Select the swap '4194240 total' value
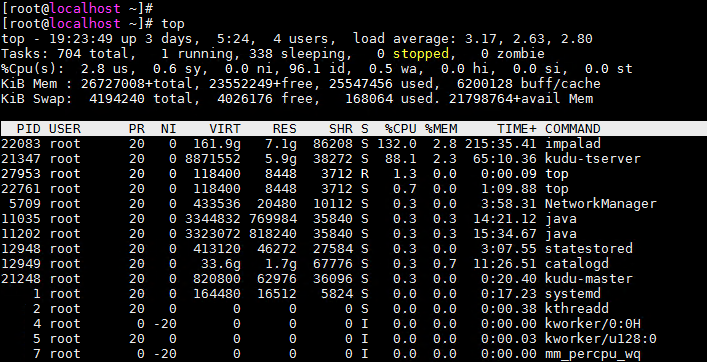This screenshot has height=362, width=707. (x=142, y=98)
